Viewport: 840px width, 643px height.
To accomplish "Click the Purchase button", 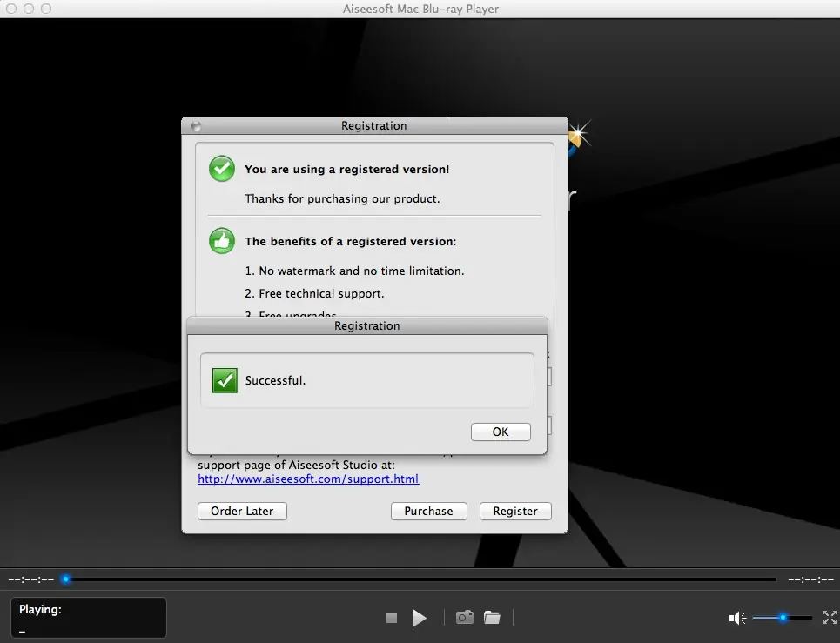I will click(x=428, y=511).
